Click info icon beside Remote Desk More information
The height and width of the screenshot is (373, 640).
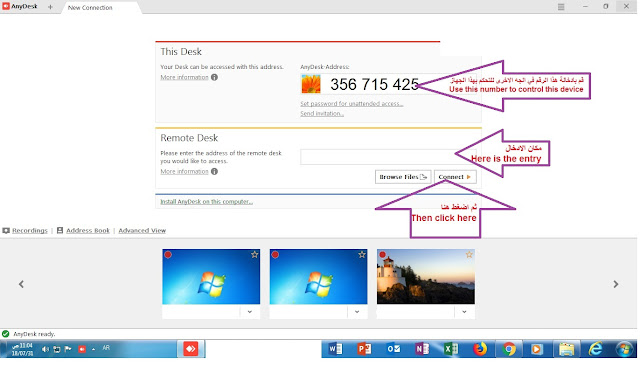coord(214,171)
